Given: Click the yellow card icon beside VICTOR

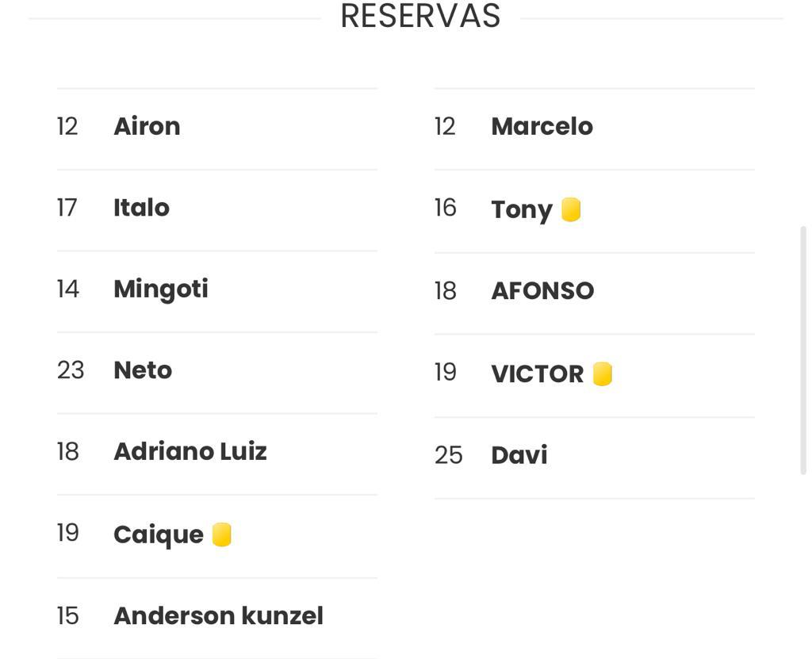Looking at the screenshot, I should [603, 374].
